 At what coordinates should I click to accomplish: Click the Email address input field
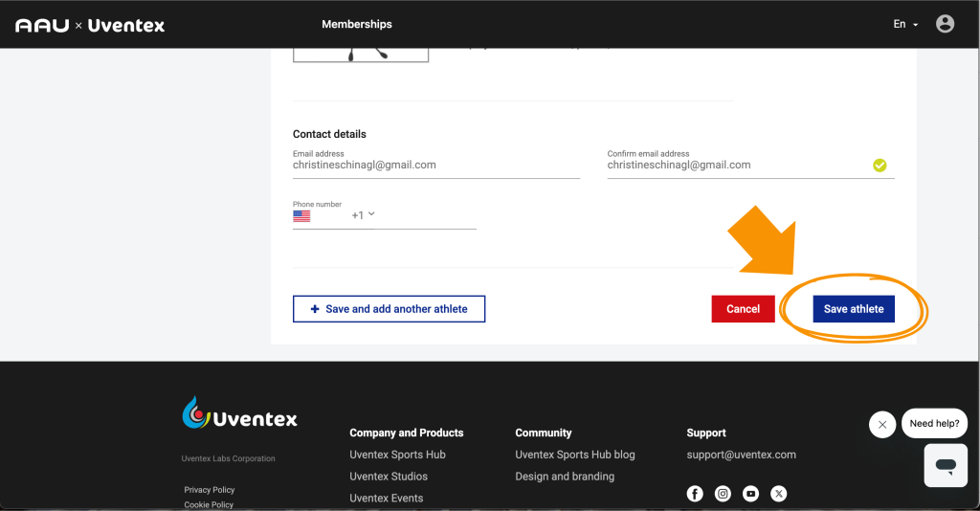click(435, 166)
